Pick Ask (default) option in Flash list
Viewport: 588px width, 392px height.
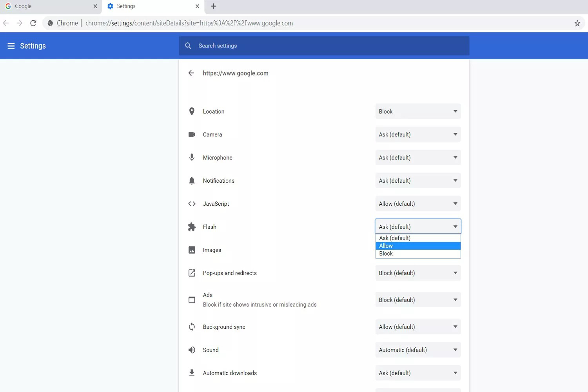(x=418, y=238)
